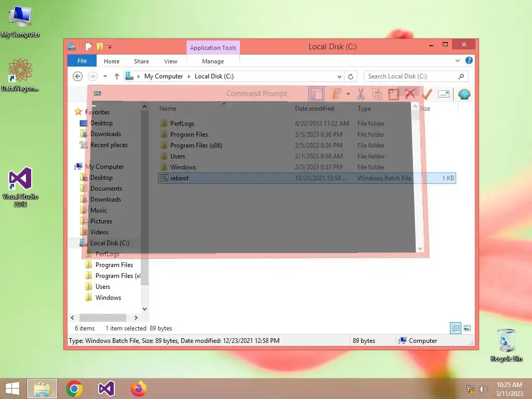Click the search magnifier icon

[x=461, y=76]
